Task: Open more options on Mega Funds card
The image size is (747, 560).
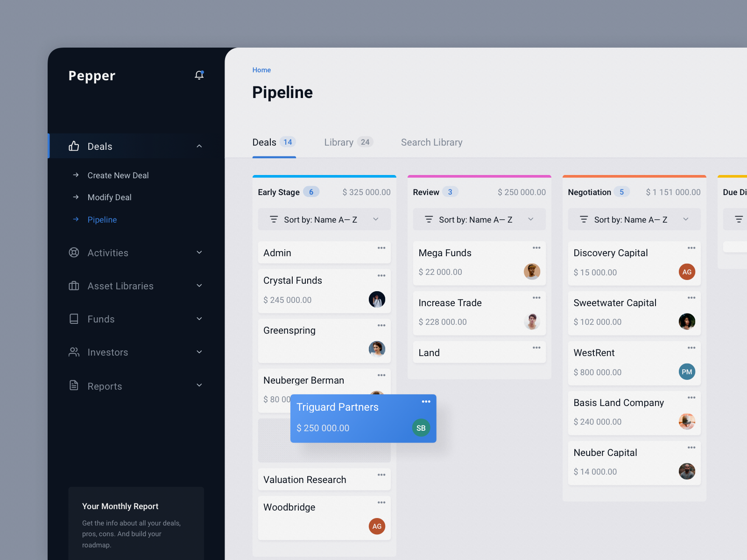Action: pyautogui.click(x=536, y=248)
